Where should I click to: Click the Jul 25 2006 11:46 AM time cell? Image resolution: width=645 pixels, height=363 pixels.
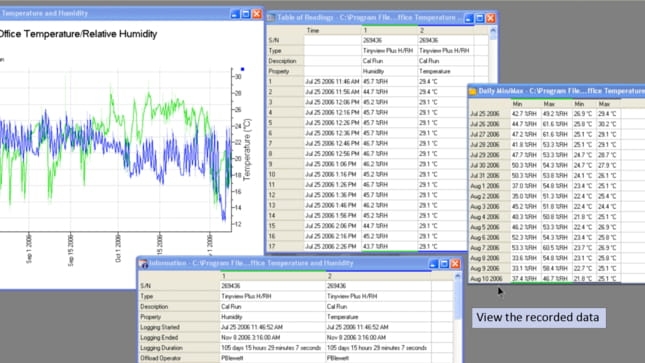[x=333, y=81]
